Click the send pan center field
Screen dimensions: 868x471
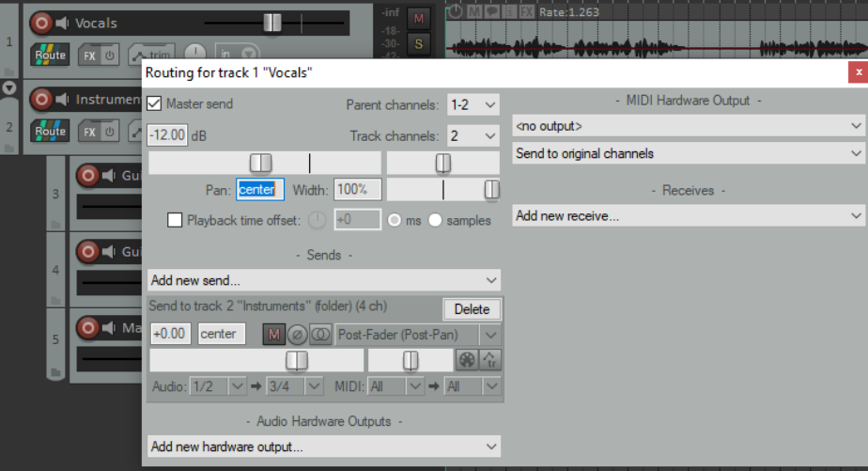[x=222, y=334]
